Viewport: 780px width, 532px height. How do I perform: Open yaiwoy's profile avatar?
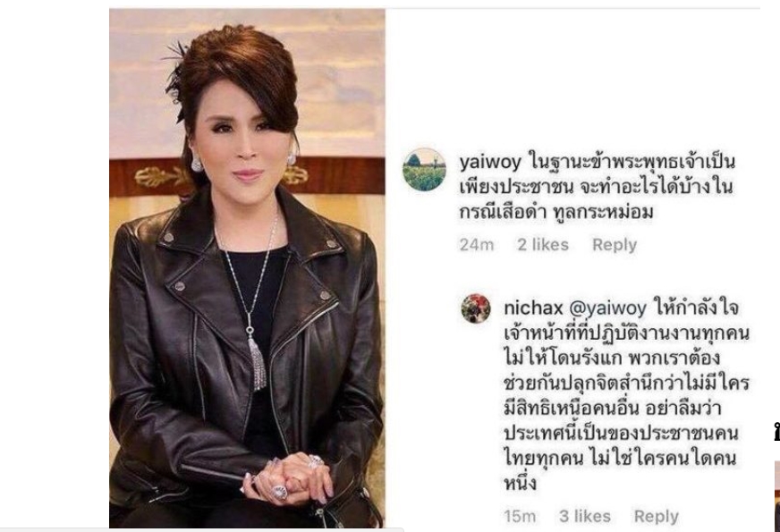click(424, 170)
